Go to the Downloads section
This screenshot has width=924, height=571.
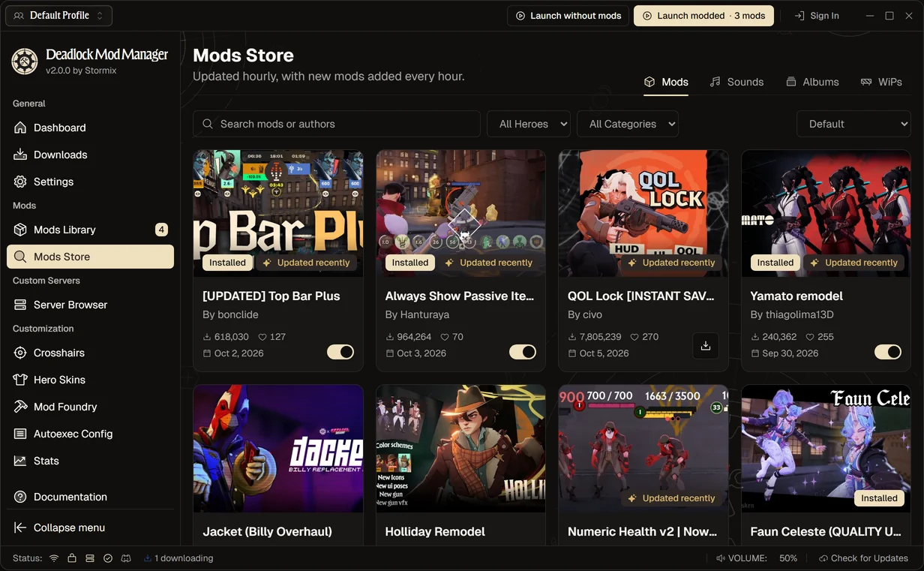point(90,155)
